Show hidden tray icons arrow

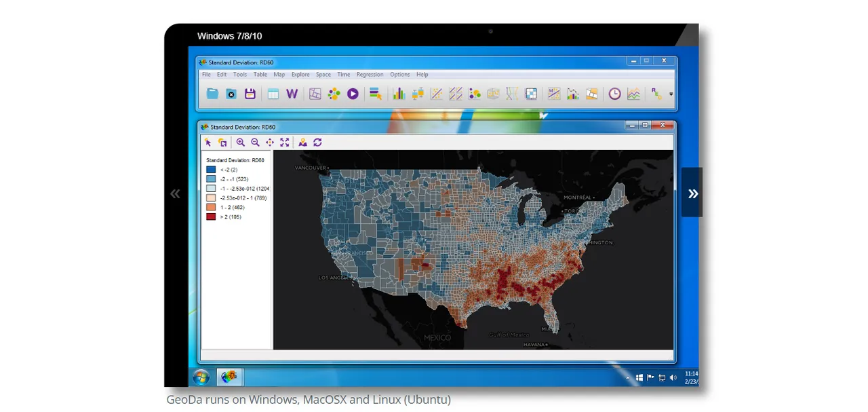coord(628,377)
